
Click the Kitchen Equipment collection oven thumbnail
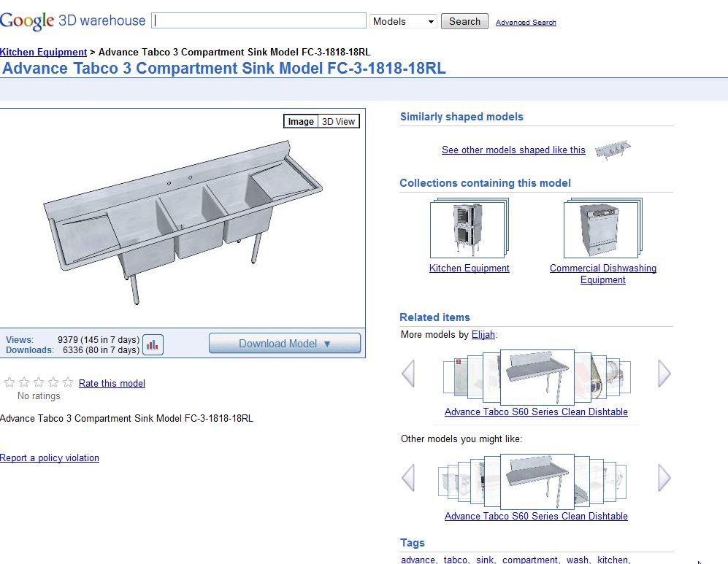(x=467, y=229)
